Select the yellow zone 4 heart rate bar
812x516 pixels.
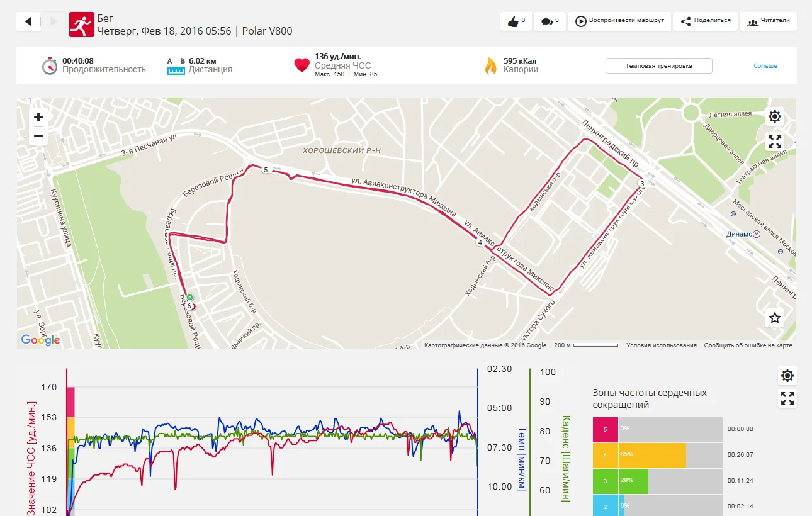point(652,456)
